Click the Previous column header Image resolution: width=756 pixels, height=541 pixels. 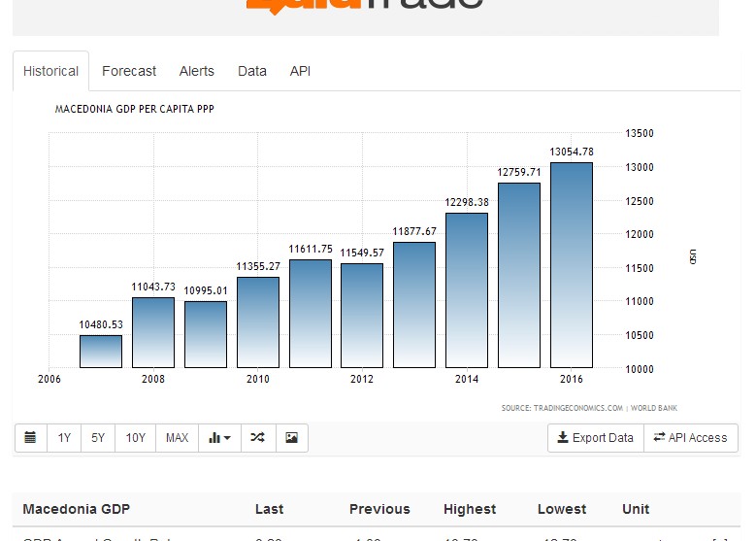coord(379,509)
